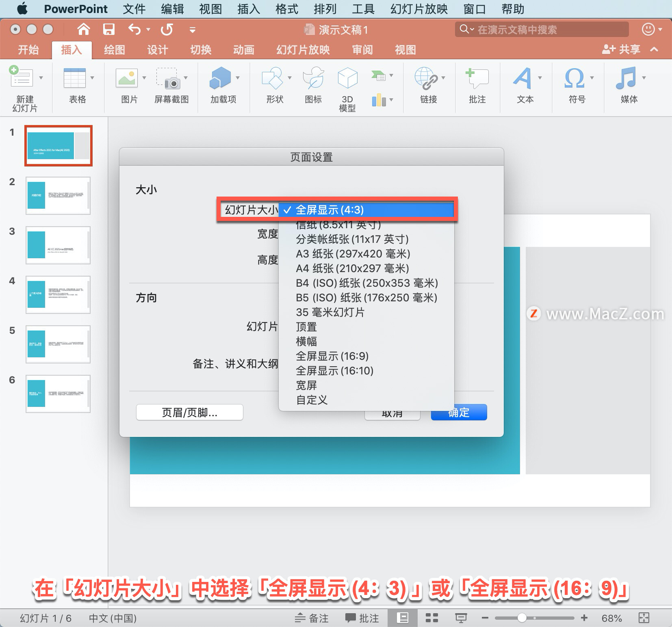Insert a table using Table icon
Screen dimensions: 672x627
pyautogui.click(x=75, y=78)
